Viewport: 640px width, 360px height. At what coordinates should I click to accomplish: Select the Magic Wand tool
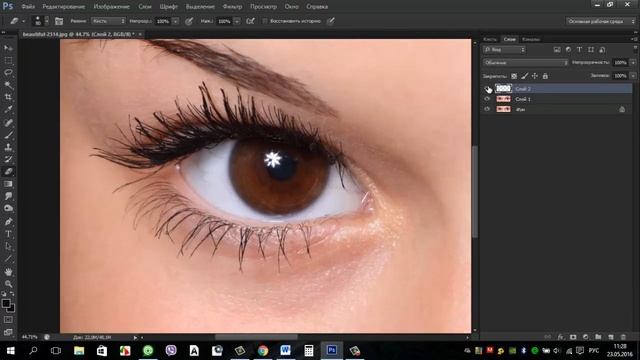click(8, 85)
